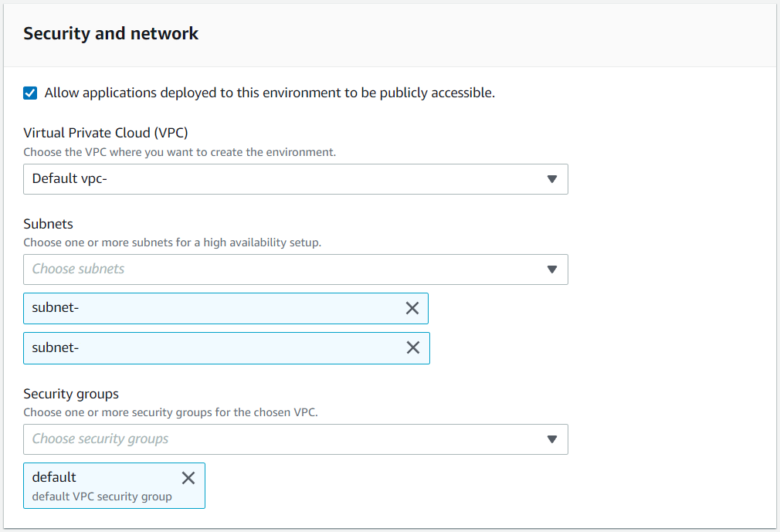This screenshot has width=780, height=532.
Task: Click the Subnets dropdown arrow
Action: (552, 269)
